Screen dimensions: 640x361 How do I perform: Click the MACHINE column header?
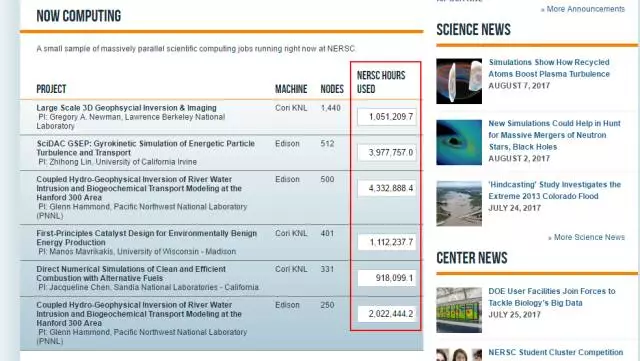point(291,89)
